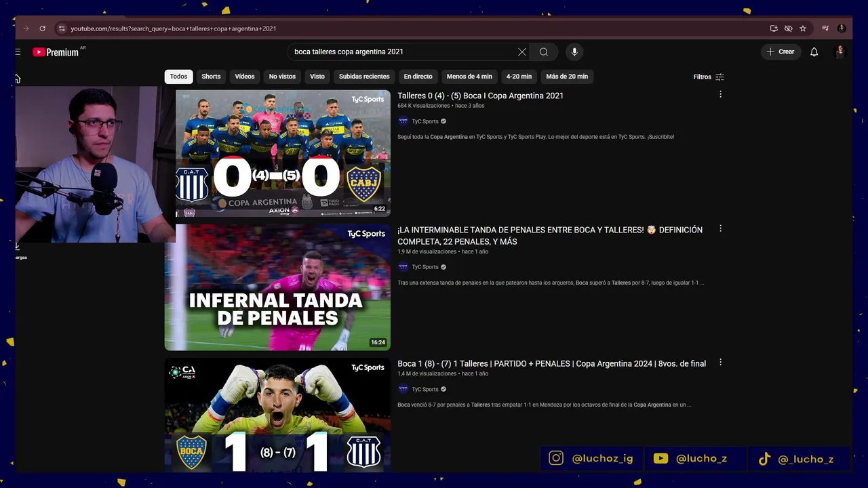Open more options for LA INTERMINABLE TANDA video
This screenshot has width=868, height=488.
(x=720, y=229)
